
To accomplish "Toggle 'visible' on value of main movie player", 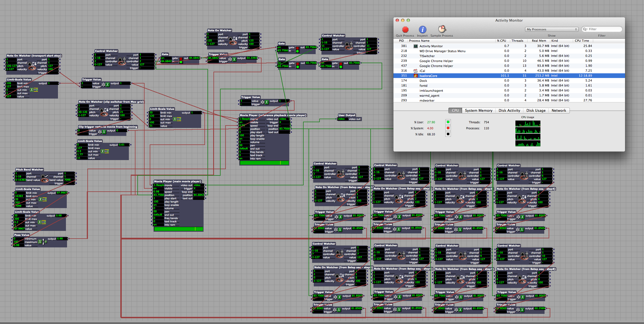I will pos(158,188).
